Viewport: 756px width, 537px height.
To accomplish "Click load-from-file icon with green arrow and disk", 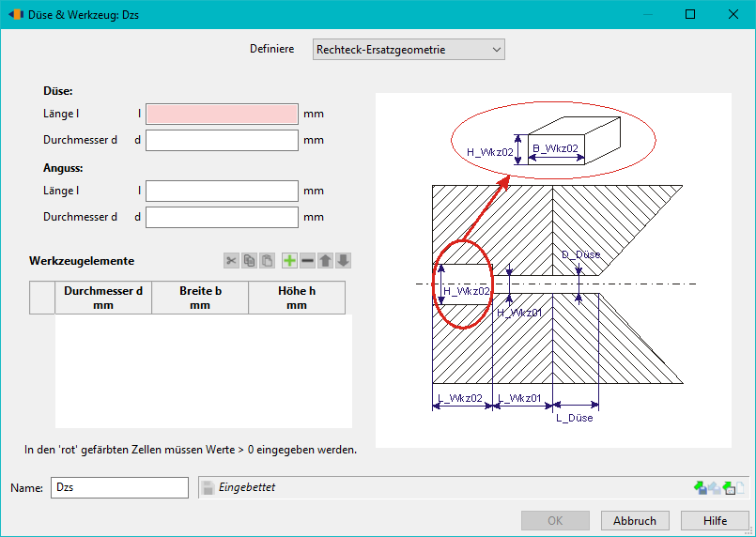I will pos(700,488).
